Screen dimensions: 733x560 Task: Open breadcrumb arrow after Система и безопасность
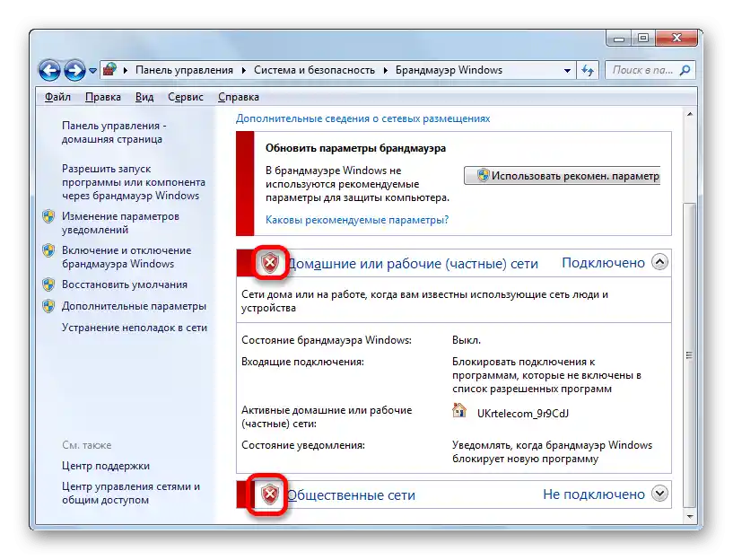[x=386, y=71]
